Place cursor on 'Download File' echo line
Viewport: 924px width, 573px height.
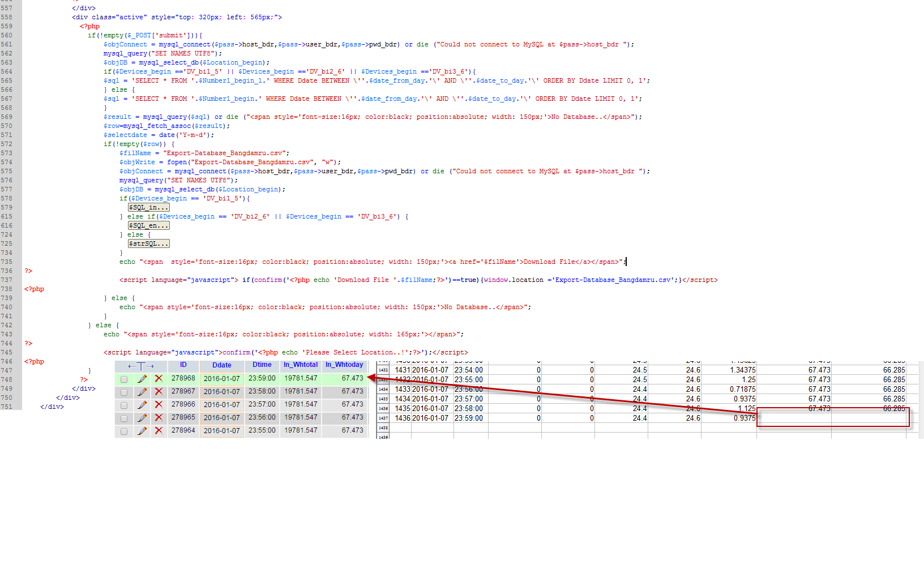pyautogui.click(x=373, y=262)
